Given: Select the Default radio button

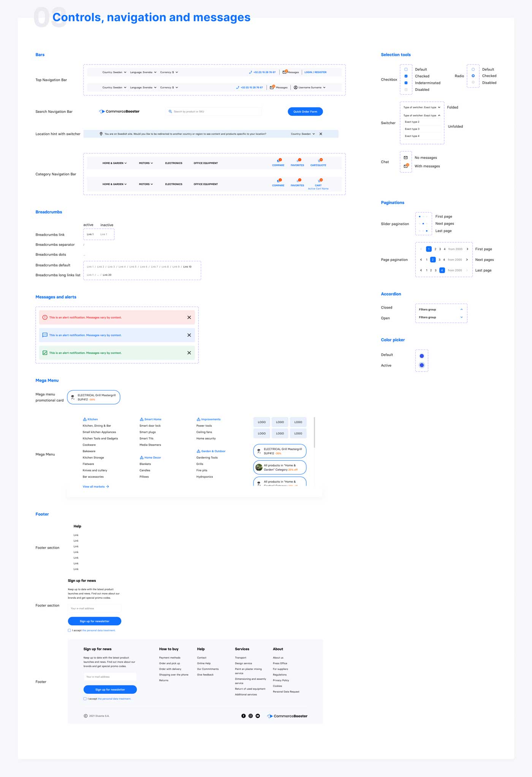Looking at the screenshot, I should [473, 70].
